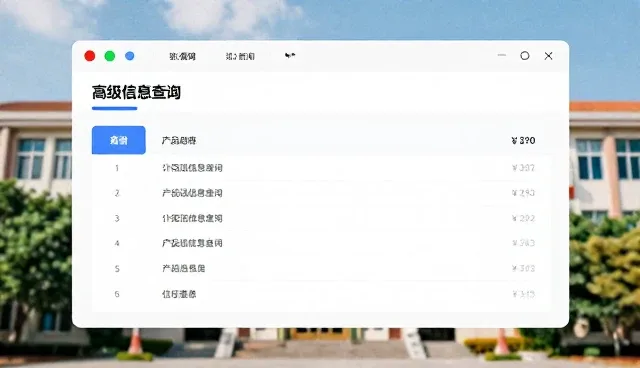Image resolution: width=640 pixels, height=368 pixels.
Task: Select the row number 4
Action: tap(117, 244)
